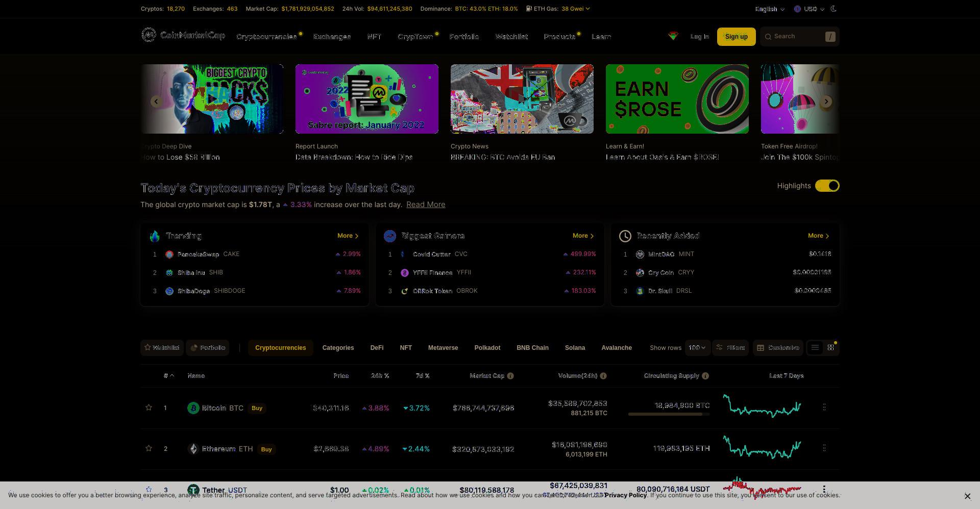The width and height of the screenshot is (980, 509).
Task: Open Biggest Gainers More link
Action: point(583,236)
